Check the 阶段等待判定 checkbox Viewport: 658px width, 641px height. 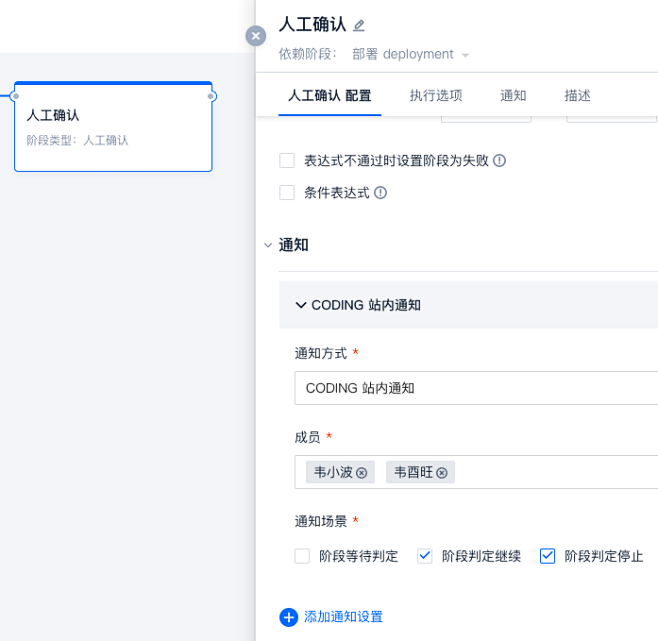point(302,556)
